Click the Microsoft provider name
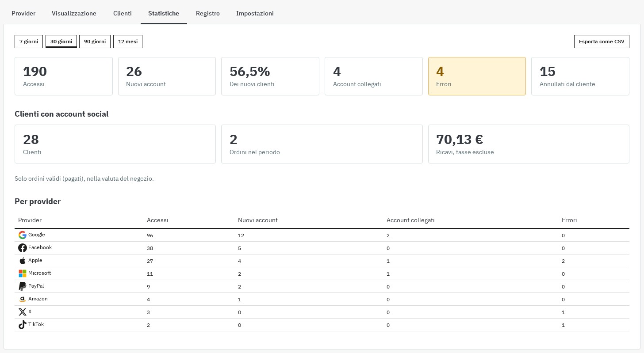 point(39,273)
